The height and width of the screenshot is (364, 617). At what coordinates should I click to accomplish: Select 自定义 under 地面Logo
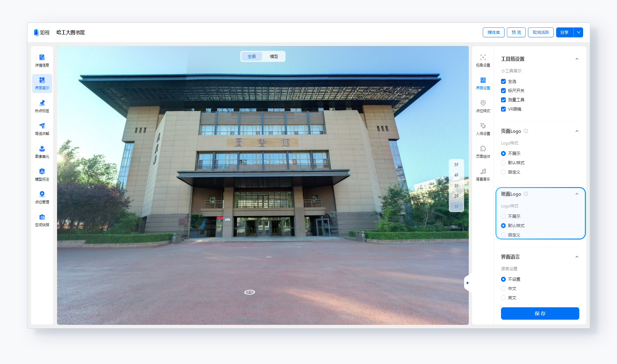point(503,235)
